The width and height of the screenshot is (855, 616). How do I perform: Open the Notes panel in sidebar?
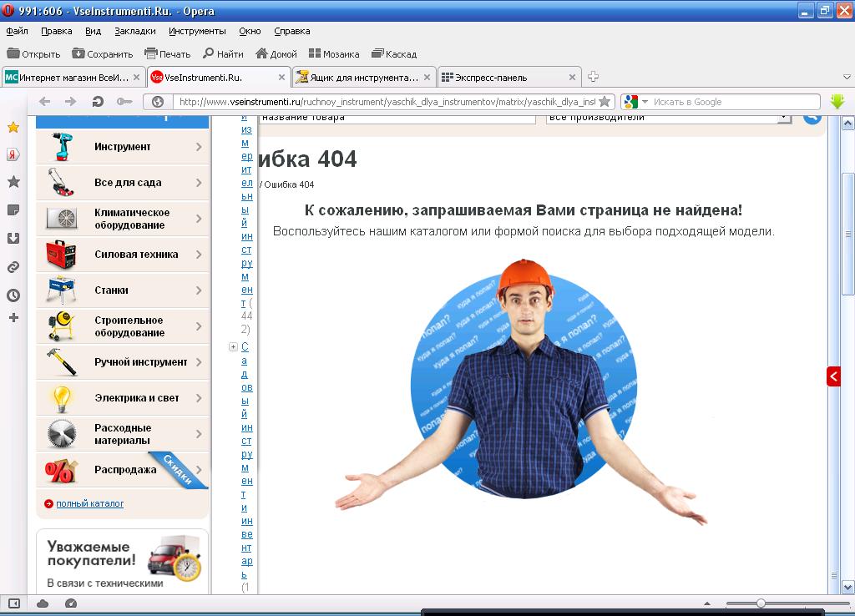(x=13, y=210)
